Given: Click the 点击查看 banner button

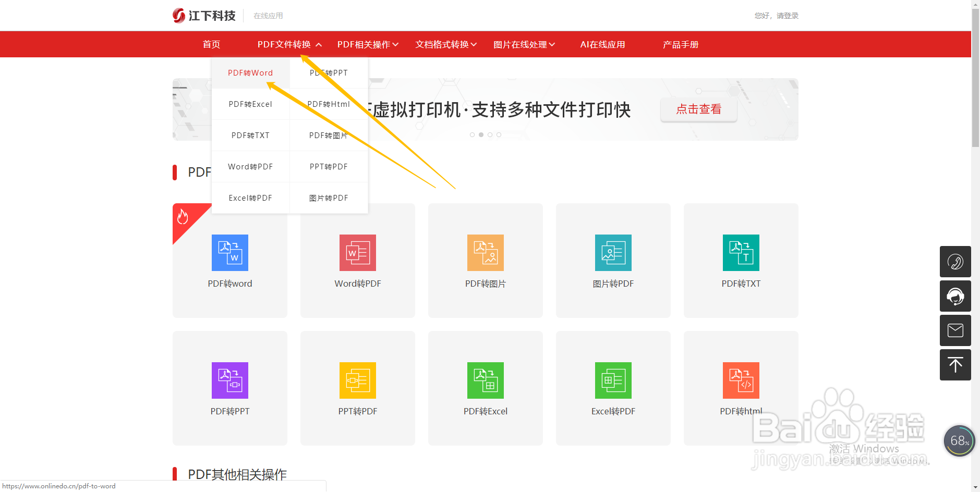Looking at the screenshot, I should coord(698,109).
